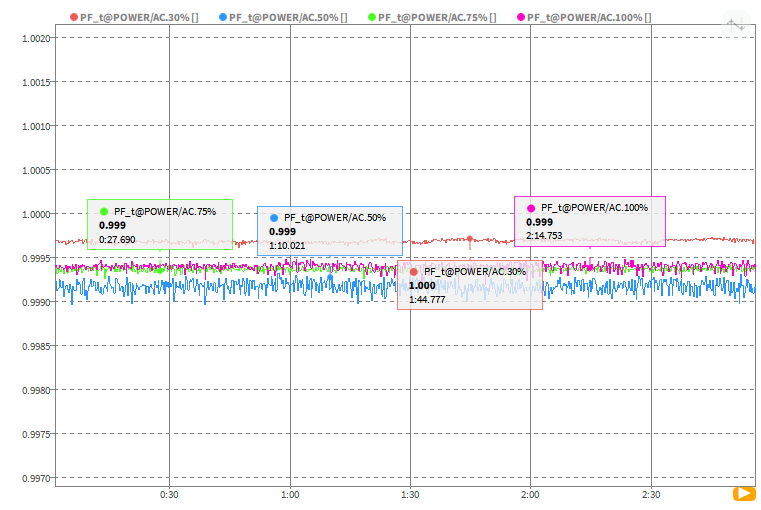Click the blue dot of the AC.50% legend
This screenshot has width=761, height=510.
tap(222, 18)
